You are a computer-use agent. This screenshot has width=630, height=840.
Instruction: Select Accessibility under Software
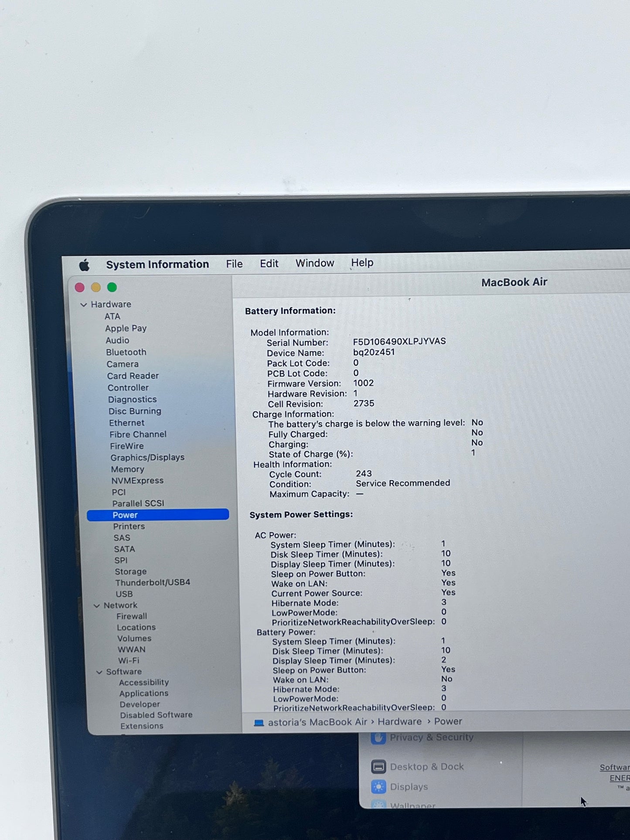[x=144, y=683]
